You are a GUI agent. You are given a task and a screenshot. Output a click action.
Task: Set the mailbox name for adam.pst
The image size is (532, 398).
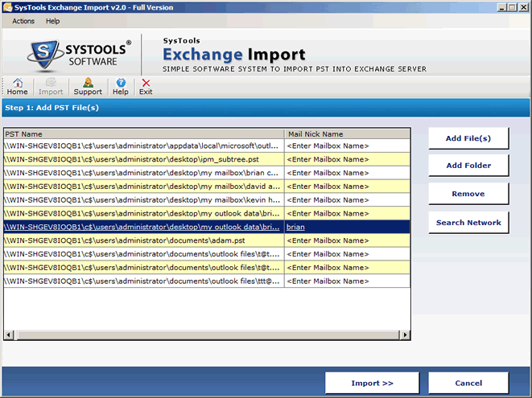point(348,240)
